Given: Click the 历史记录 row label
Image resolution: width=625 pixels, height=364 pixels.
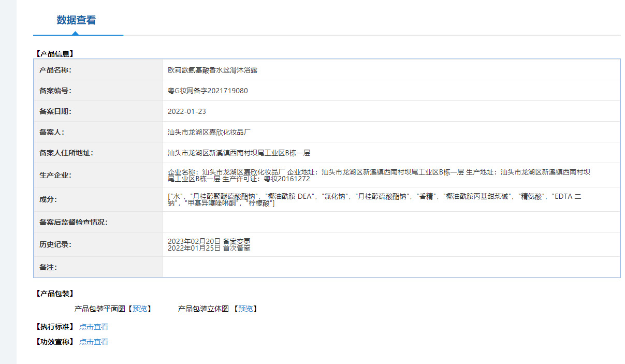Looking at the screenshot, I should point(55,244).
